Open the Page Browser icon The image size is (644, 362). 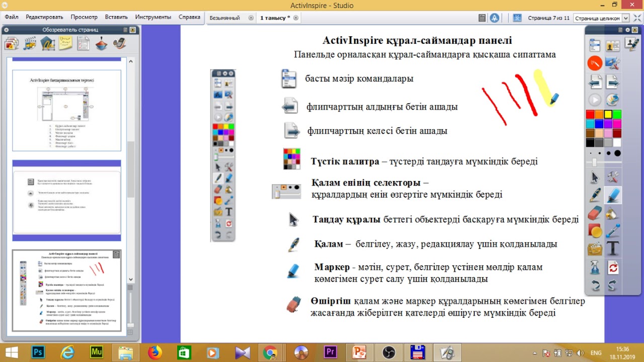(x=12, y=43)
